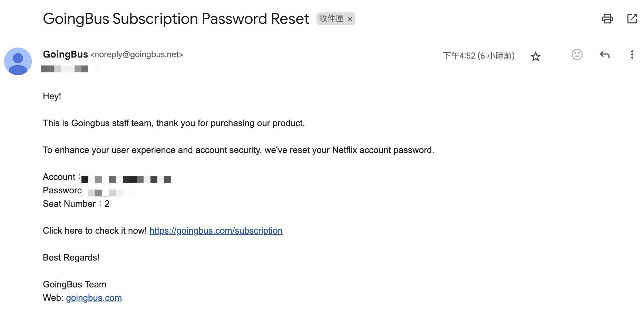This screenshot has height=315, width=644.
Task: Click the blurred Password value
Action: pyautogui.click(x=105, y=193)
